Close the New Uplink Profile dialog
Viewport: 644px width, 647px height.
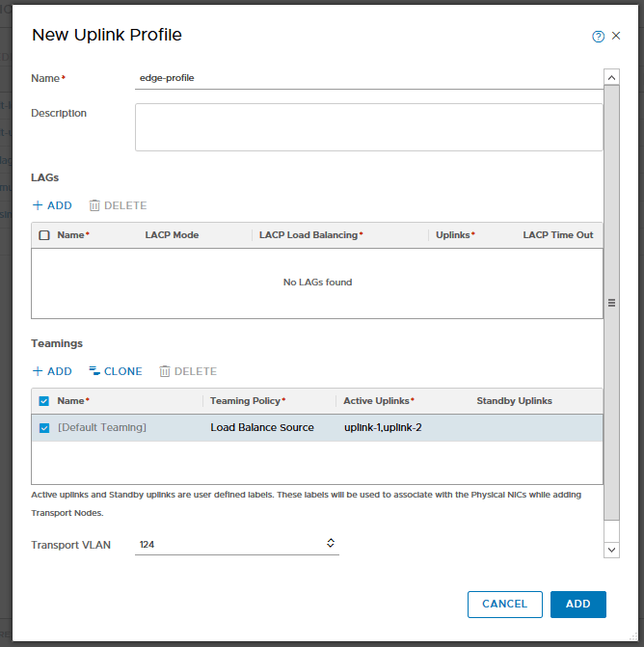pyautogui.click(x=616, y=37)
